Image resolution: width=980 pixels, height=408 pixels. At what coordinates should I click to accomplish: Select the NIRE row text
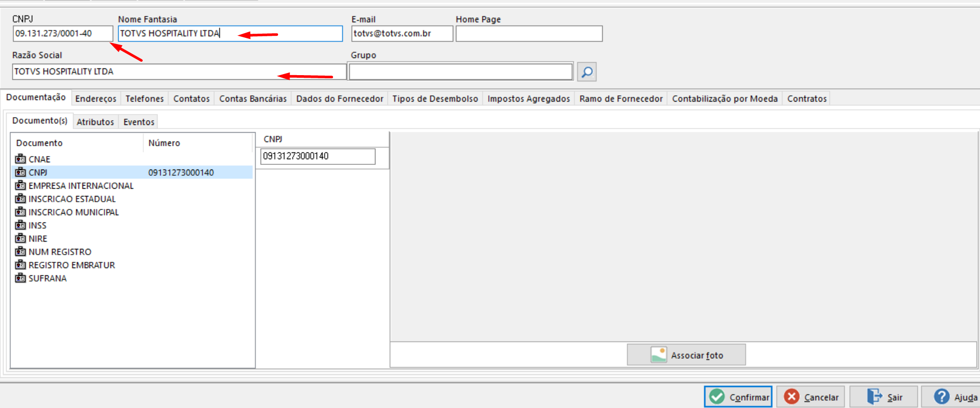point(38,238)
